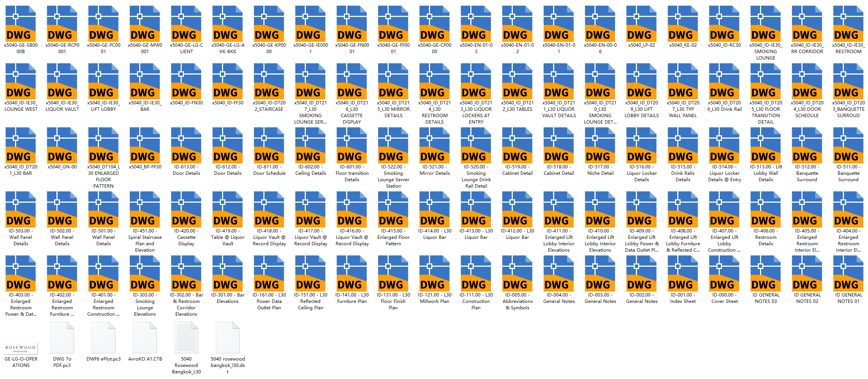Select the x5040_ID-FN30 DWG file icon
The height and width of the screenshot is (379, 868).
point(186,81)
